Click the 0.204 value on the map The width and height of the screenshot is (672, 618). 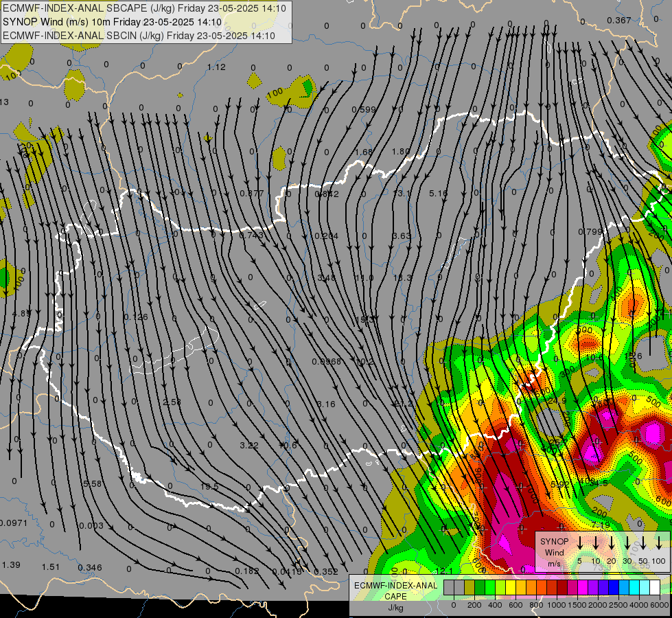[x=327, y=236]
